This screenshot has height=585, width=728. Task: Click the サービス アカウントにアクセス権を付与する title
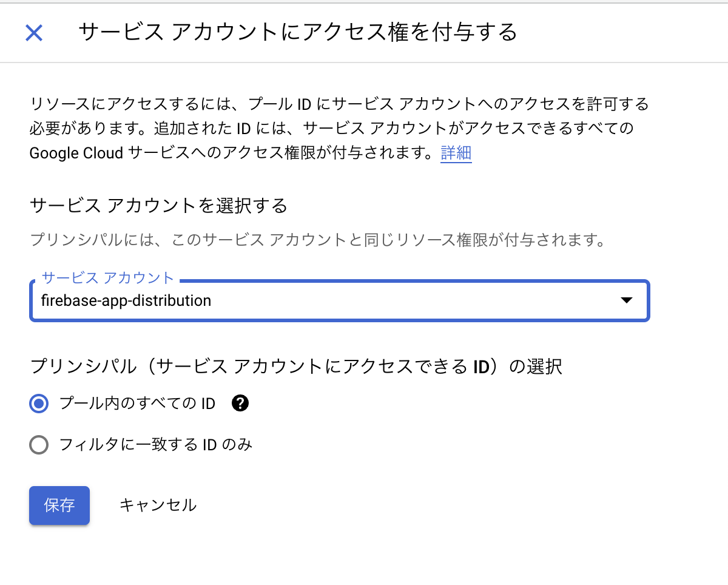pos(297,32)
